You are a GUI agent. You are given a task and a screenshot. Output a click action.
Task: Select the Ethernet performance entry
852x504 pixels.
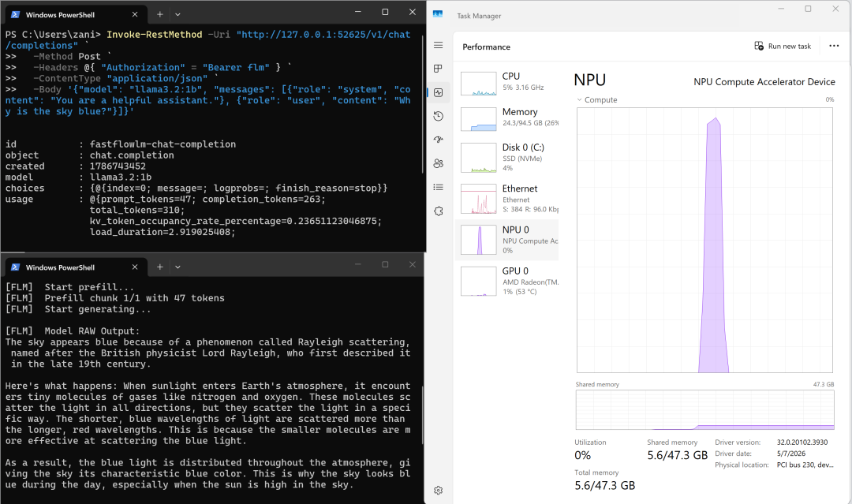point(507,199)
